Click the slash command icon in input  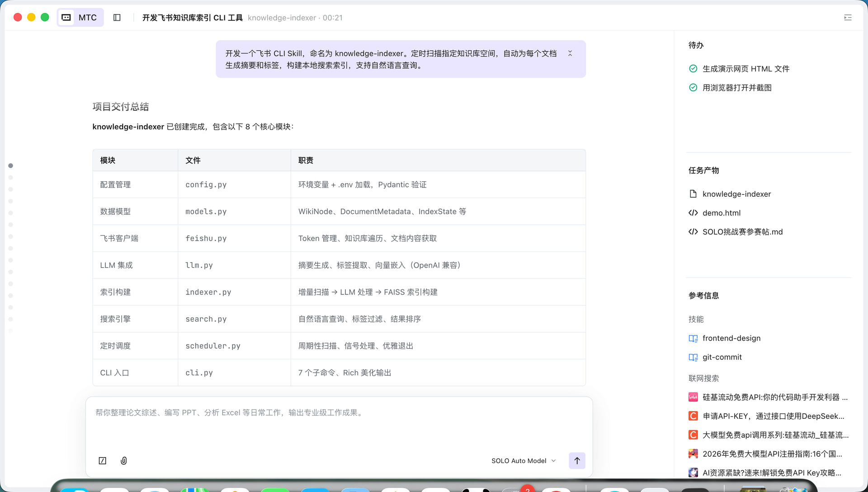coord(103,461)
